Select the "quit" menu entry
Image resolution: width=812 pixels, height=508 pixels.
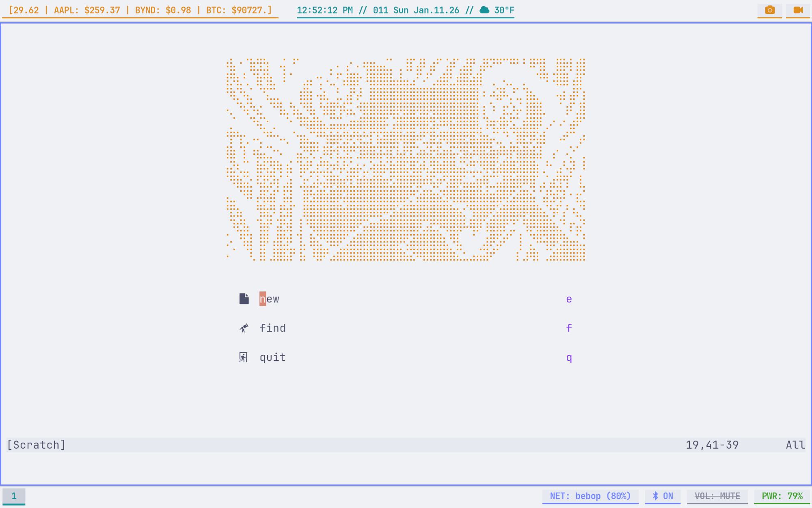[x=272, y=357]
